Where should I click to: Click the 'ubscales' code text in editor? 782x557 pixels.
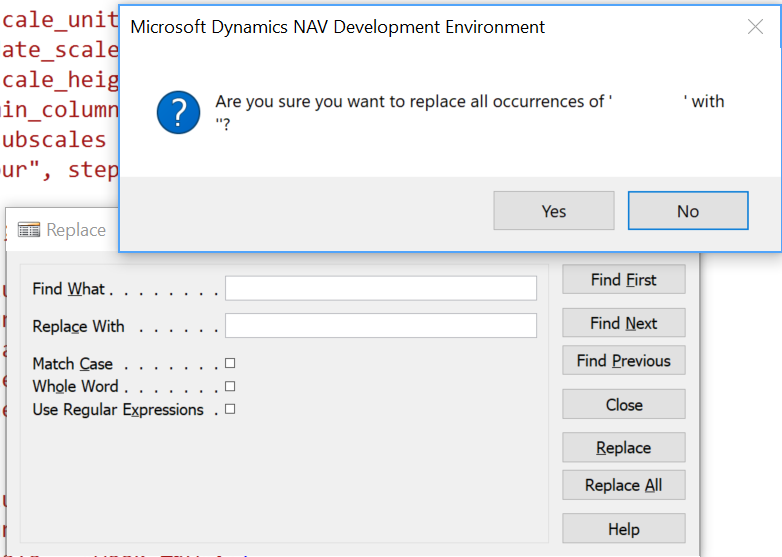point(54,140)
